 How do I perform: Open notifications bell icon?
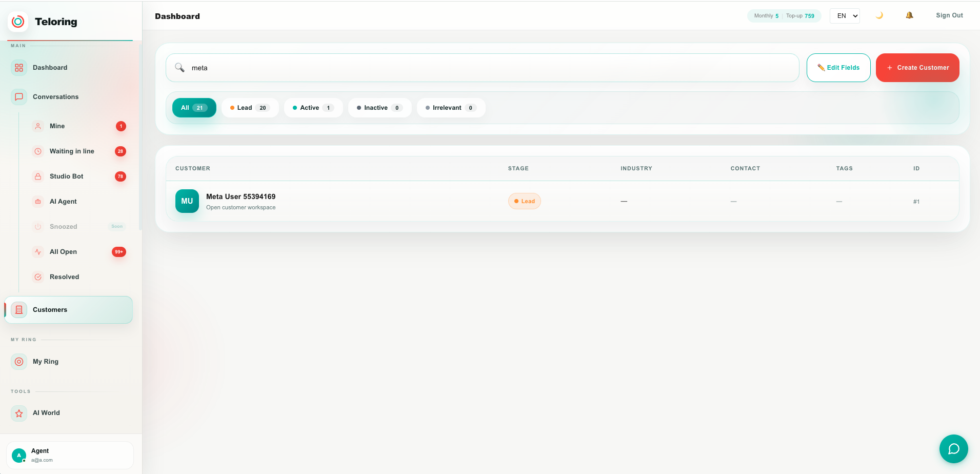click(x=909, y=15)
